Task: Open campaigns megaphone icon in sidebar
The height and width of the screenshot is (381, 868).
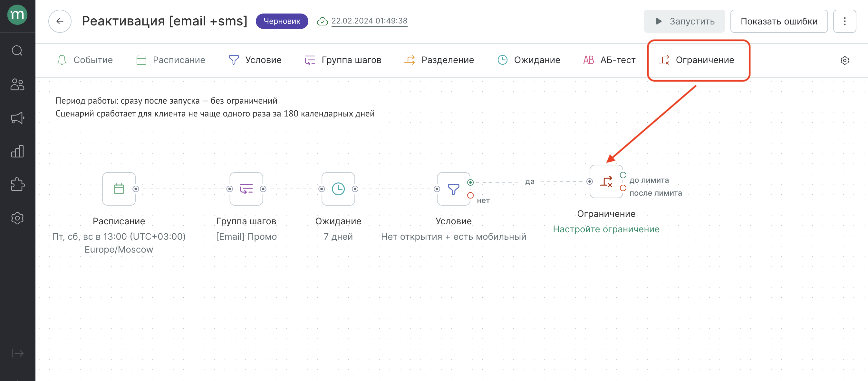Action: click(17, 118)
